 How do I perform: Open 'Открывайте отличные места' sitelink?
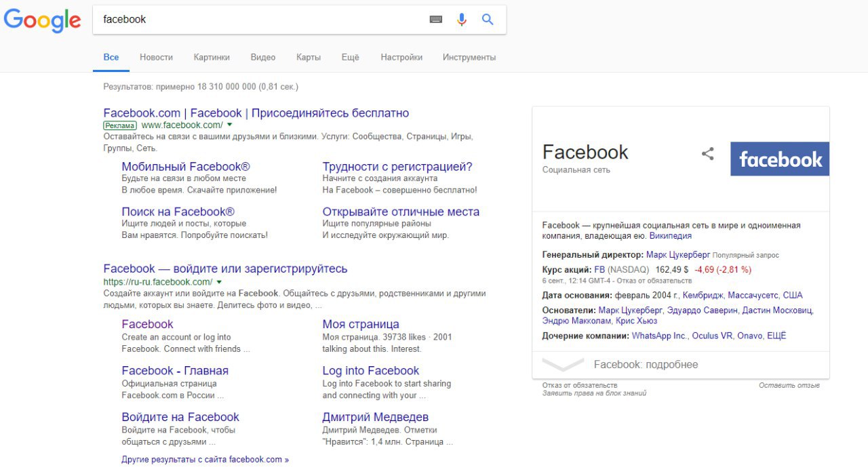401,212
